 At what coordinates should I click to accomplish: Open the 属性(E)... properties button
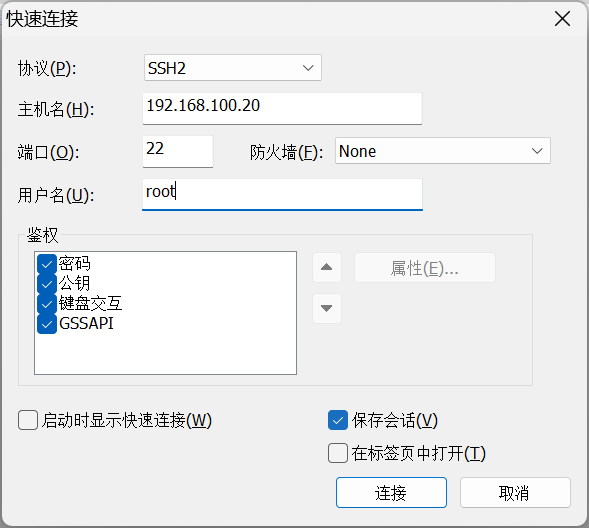425,268
